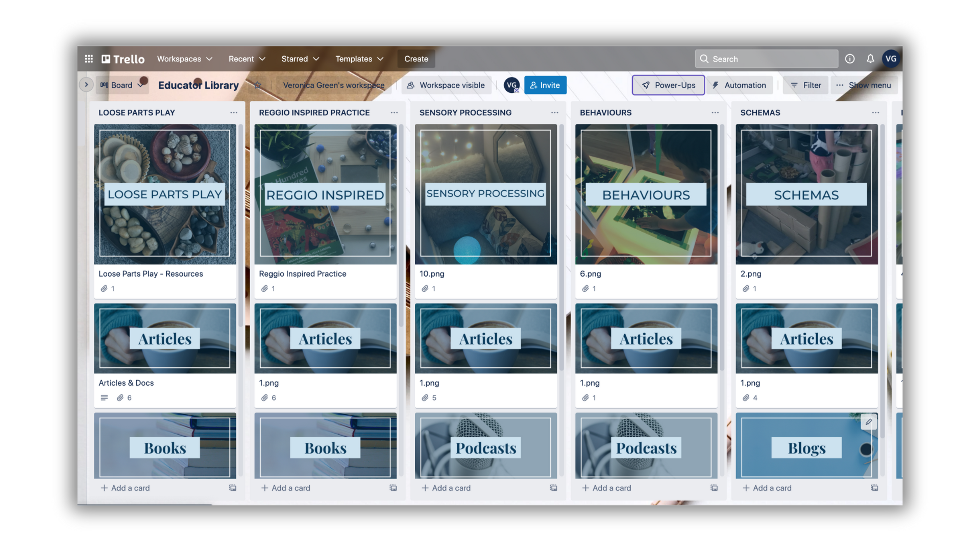This screenshot has width=980, height=551.
Task: Open the Workspaces dropdown
Action: coord(184,59)
